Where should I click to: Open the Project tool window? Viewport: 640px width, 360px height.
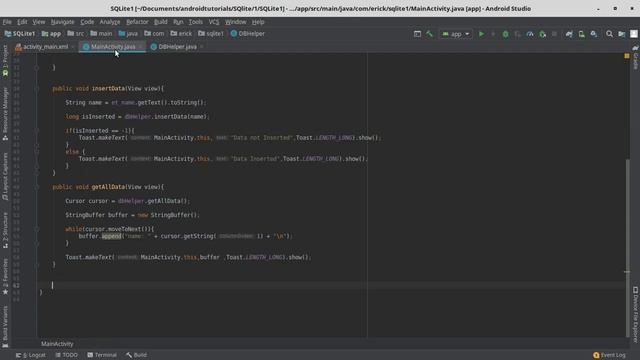click(5, 60)
